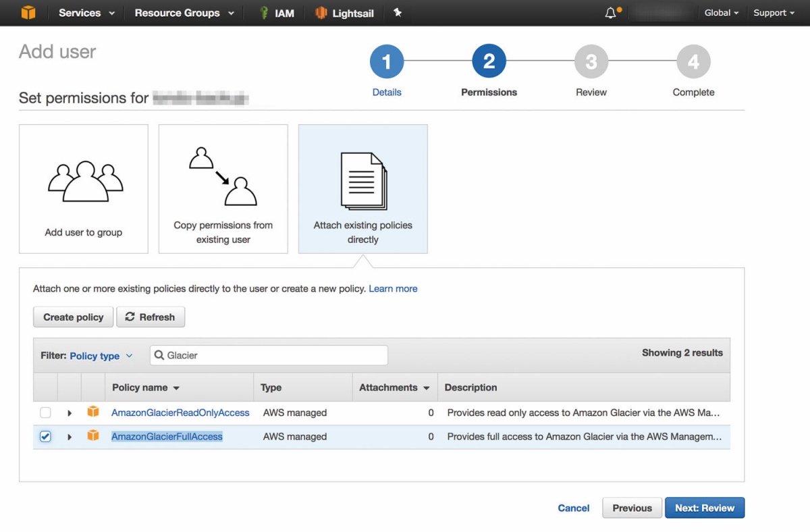
Task: Sort by Policy name column
Action: pos(146,388)
